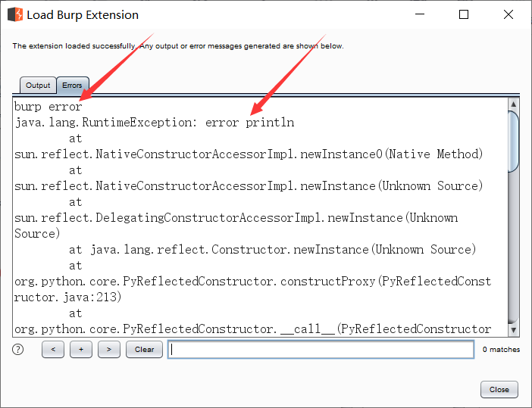This screenshot has width=532, height=408.
Task: Click the '0 matches' counter text
Action: (x=501, y=350)
